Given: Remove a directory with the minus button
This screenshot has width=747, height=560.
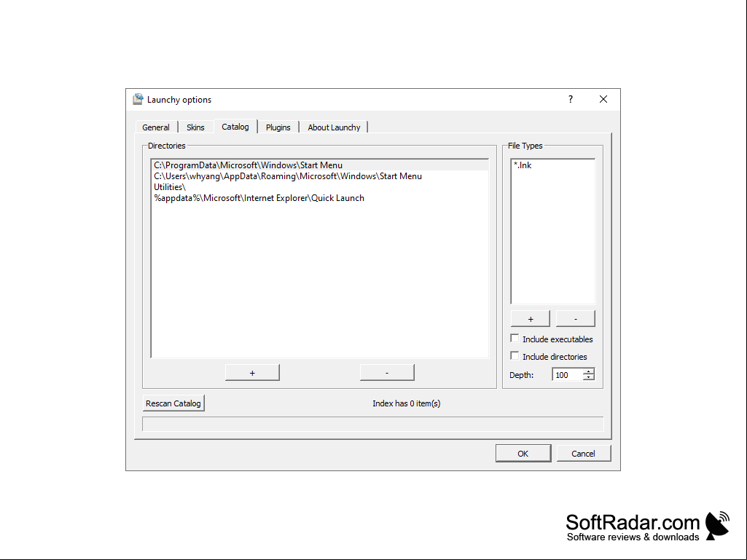Looking at the screenshot, I should coord(387,373).
